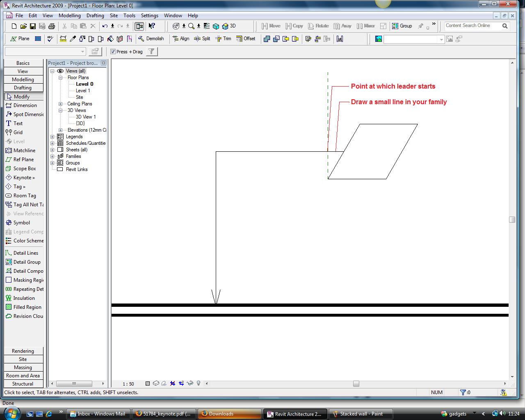
Task: Open the type selector dropdown
Action: (x=82, y=52)
